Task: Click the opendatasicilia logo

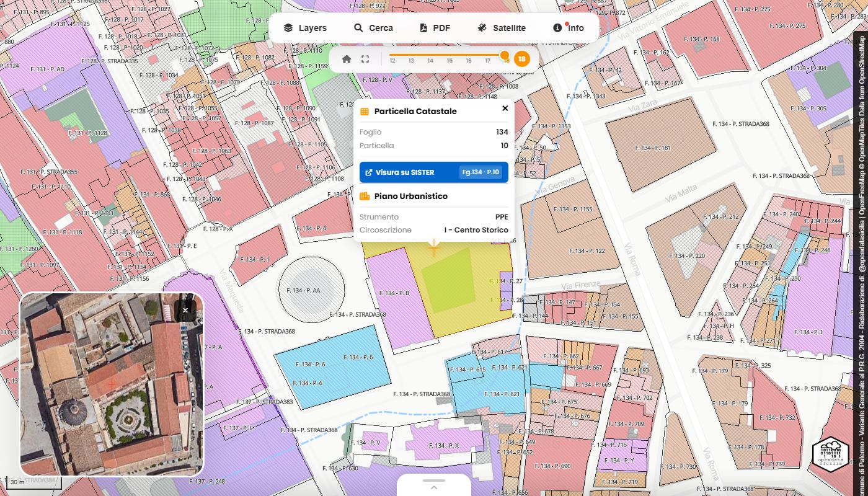Action: [830, 455]
